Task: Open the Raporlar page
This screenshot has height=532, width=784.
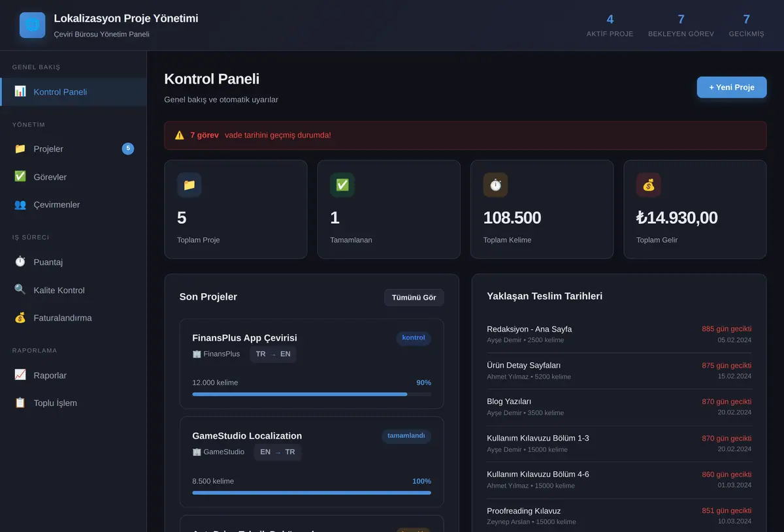Action: (x=73, y=375)
